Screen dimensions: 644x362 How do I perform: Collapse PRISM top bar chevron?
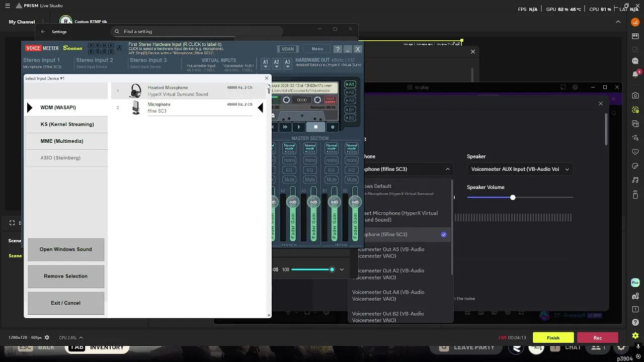click(x=619, y=22)
